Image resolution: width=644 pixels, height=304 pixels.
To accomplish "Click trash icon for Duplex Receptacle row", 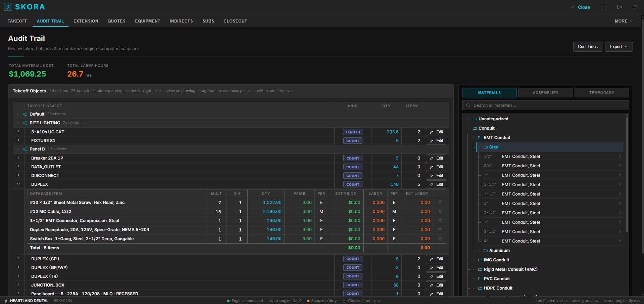I will [x=440, y=230].
